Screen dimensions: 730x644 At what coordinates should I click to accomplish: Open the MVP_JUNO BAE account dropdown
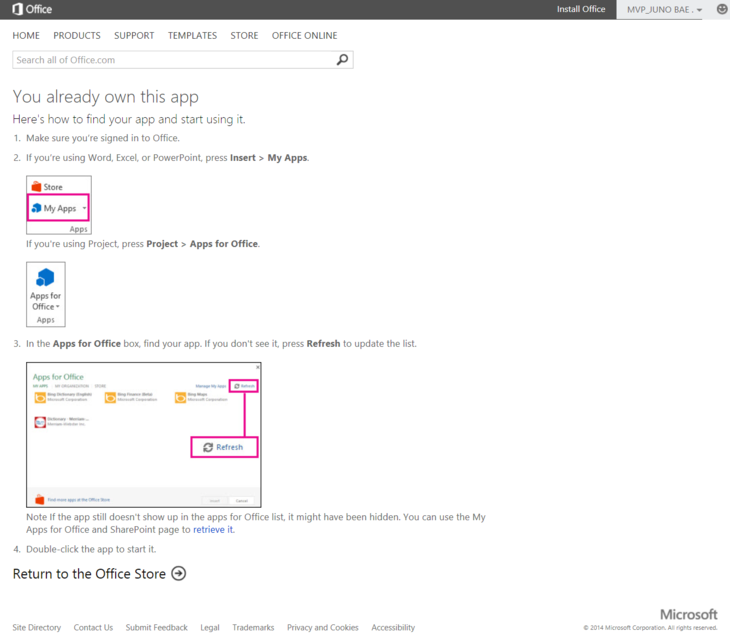664,10
